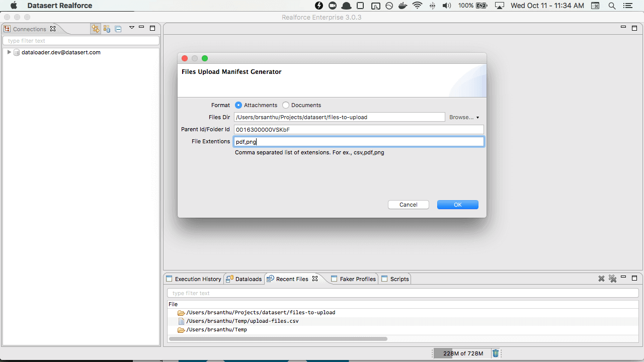Screen dimensions: 644x362
Task: Close the Recent Files tab
Action: click(315, 279)
